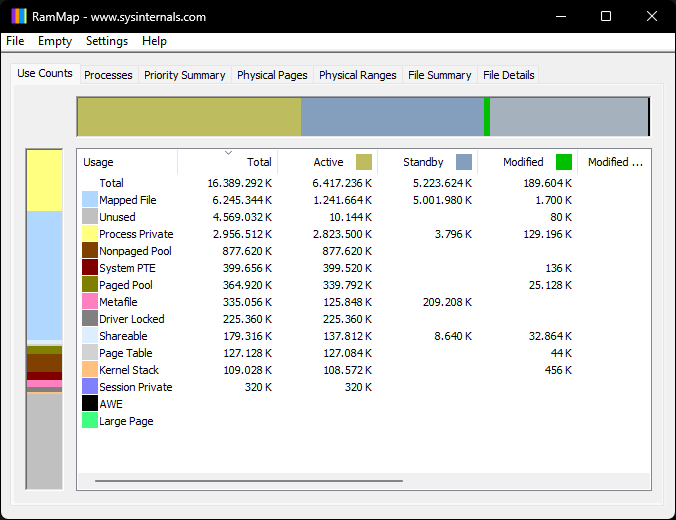Click the yellow segment in vertical usage bar
This screenshot has height=520, width=676.
[x=44, y=181]
